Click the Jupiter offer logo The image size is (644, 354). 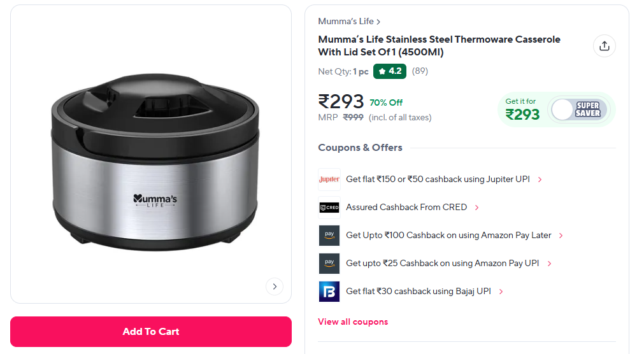pos(329,180)
